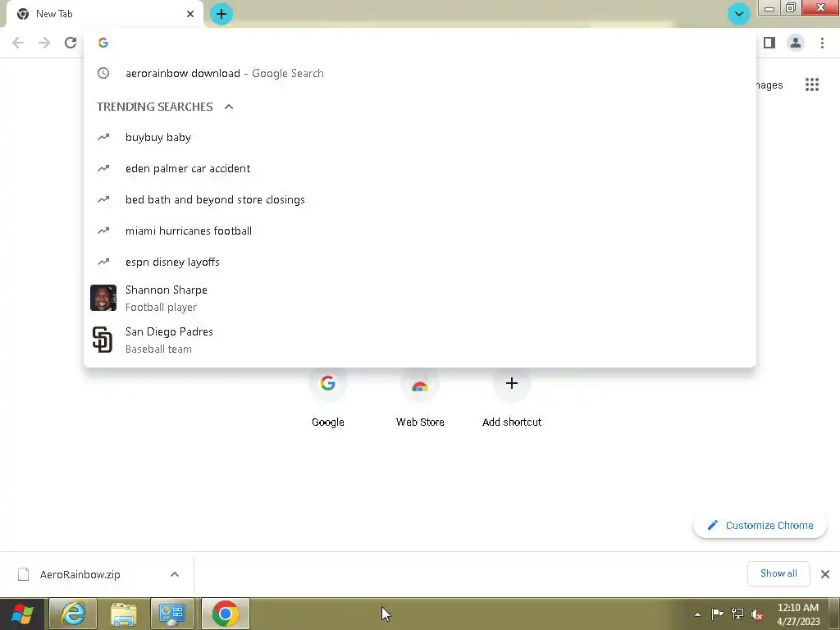Close the New Tab tab
This screenshot has width=840, height=630.
pyautogui.click(x=190, y=14)
